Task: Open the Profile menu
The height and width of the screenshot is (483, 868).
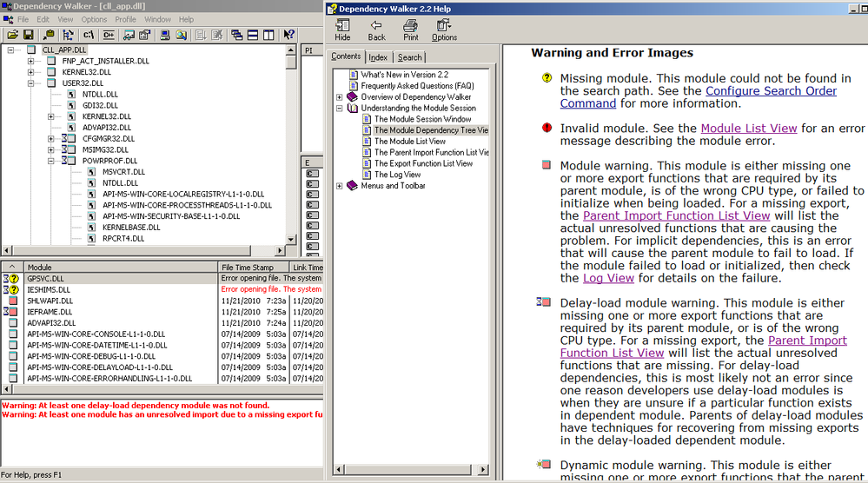Action: point(126,19)
